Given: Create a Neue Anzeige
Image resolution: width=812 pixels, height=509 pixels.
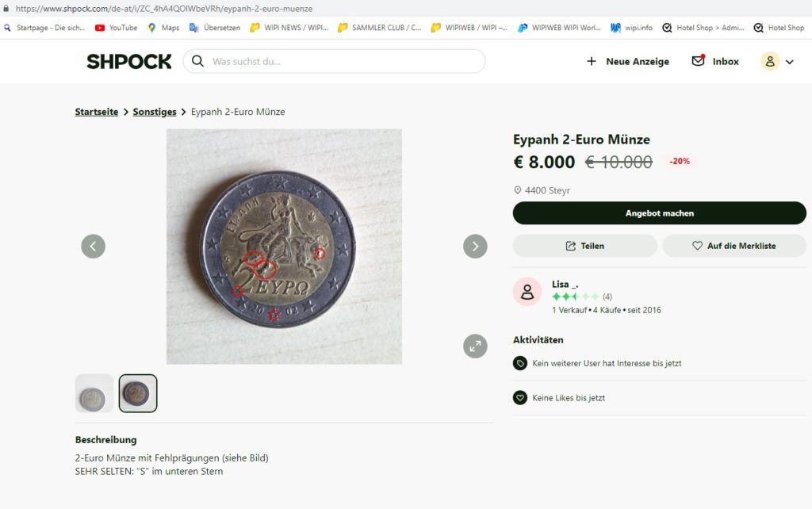Looking at the screenshot, I should 628,61.
